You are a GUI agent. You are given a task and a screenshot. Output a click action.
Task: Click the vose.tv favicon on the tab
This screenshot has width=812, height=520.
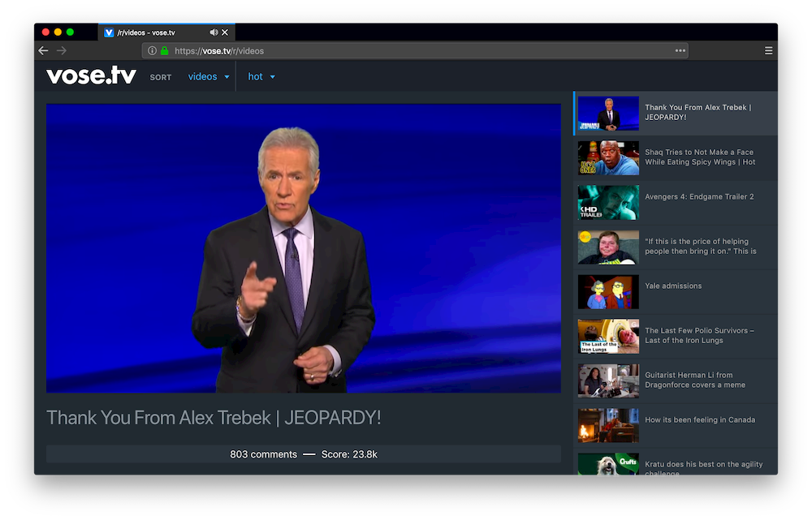click(x=109, y=32)
